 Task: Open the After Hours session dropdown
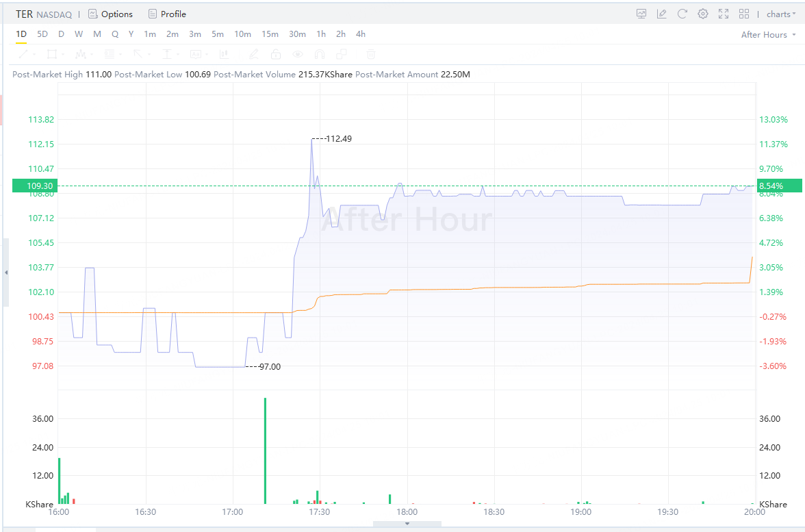coord(769,34)
